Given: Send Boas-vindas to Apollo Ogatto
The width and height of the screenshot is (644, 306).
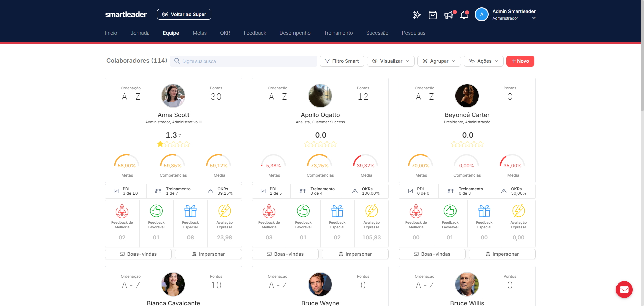Looking at the screenshot, I should pyautogui.click(x=285, y=254).
